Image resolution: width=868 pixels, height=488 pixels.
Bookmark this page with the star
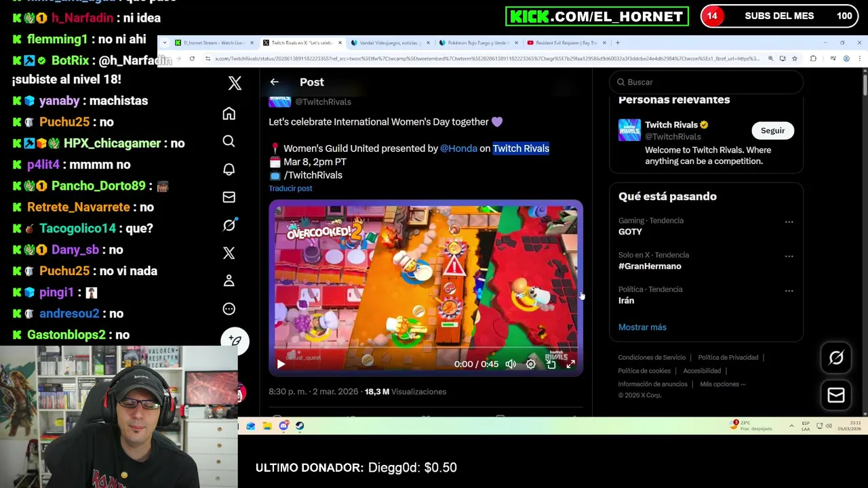[x=795, y=59]
